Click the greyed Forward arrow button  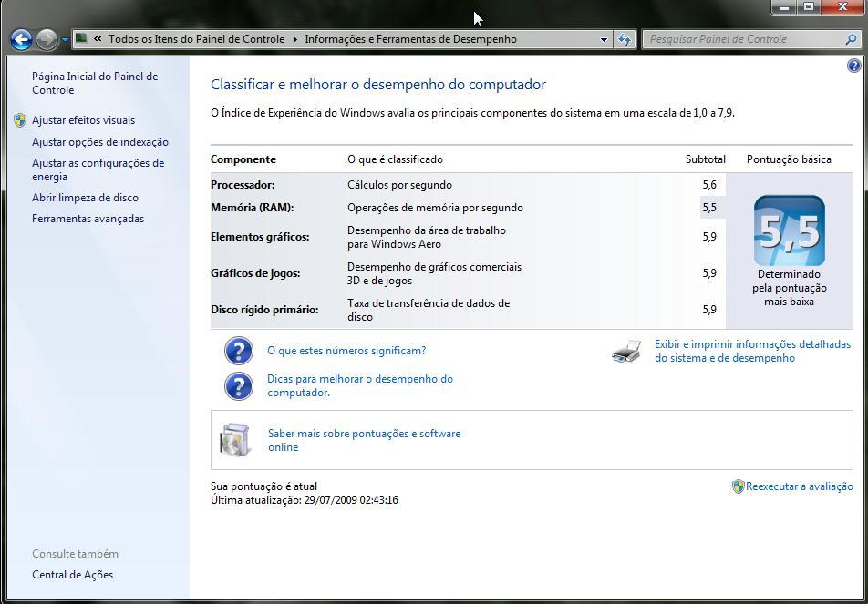click(46, 39)
